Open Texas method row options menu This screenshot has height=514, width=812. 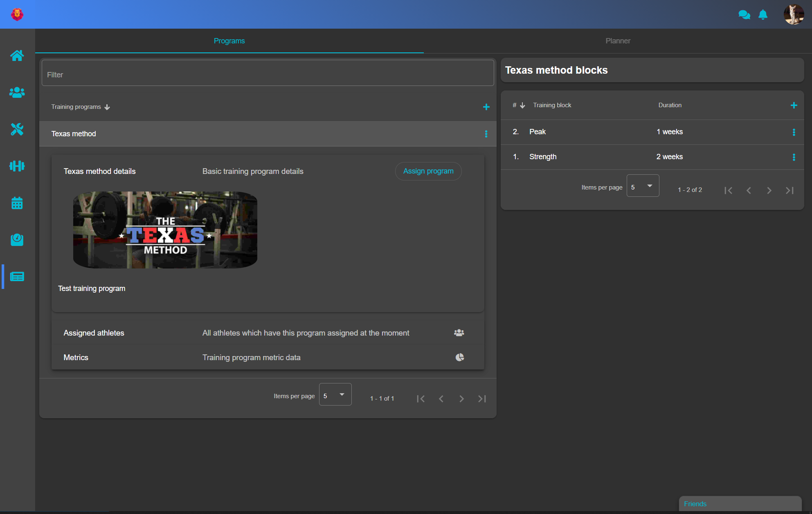click(x=486, y=134)
